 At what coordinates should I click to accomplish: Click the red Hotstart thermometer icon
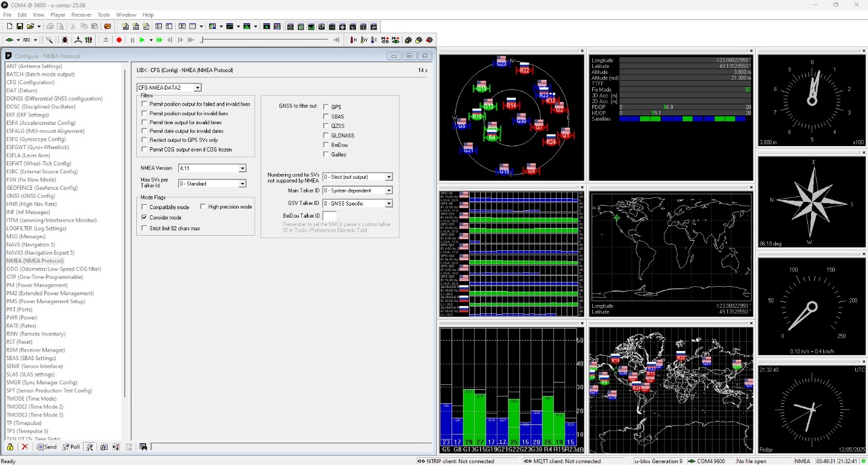point(353,40)
